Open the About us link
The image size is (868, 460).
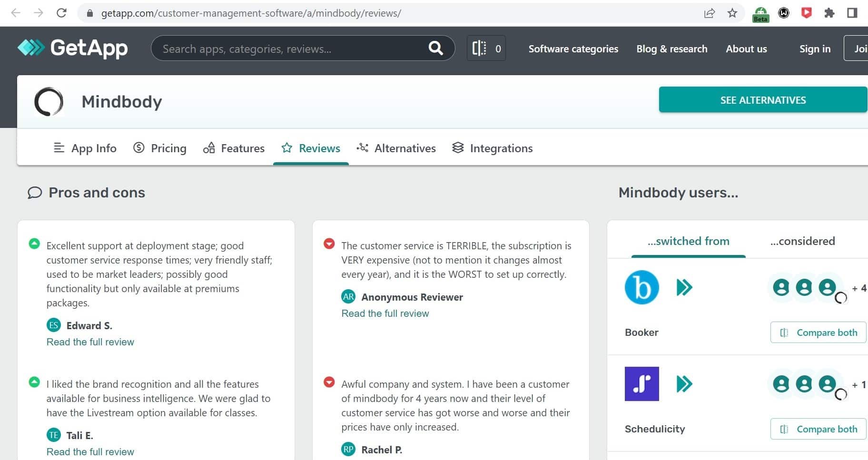pos(746,49)
